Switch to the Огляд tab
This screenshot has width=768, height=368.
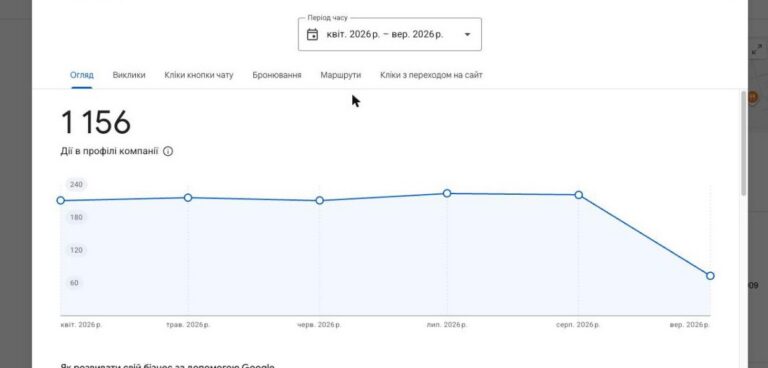coord(82,75)
